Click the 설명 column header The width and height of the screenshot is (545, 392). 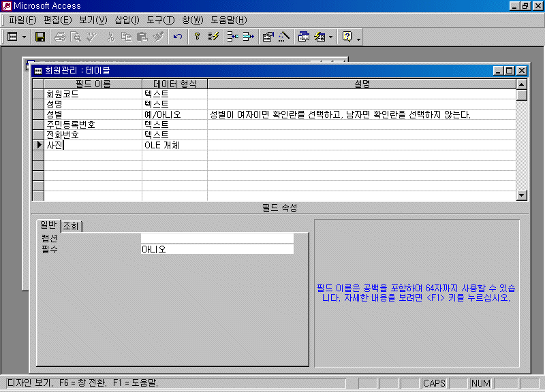click(362, 84)
